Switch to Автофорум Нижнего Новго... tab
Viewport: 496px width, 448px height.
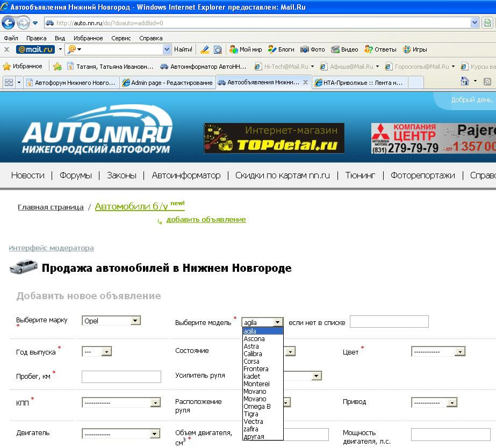point(71,83)
